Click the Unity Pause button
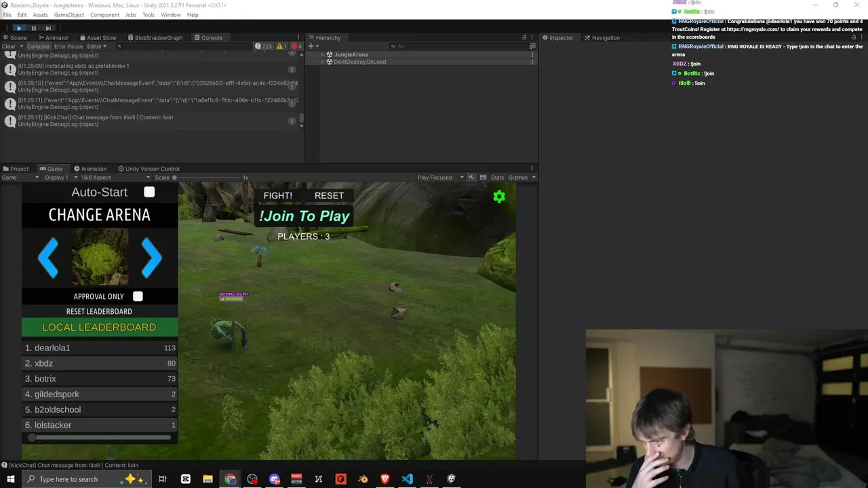Image resolution: width=868 pixels, height=488 pixels. point(33,28)
